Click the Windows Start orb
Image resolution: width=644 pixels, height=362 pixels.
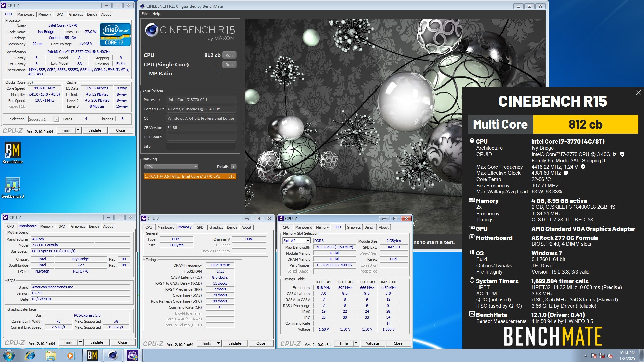[x=9, y=355]
